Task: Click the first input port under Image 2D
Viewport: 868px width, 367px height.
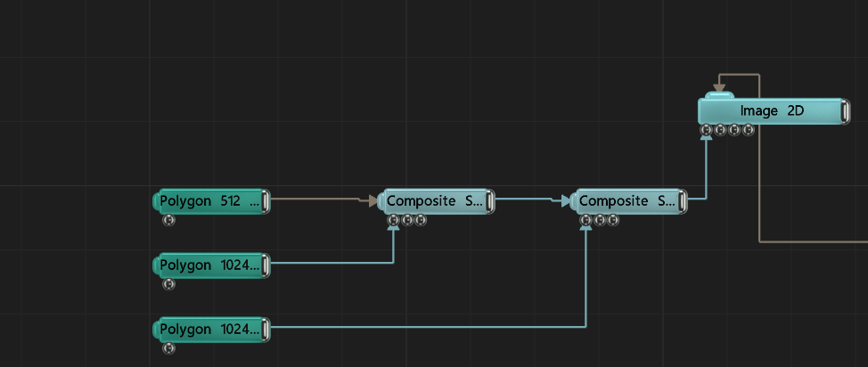Action: pyautogui.click(x=706, y=130)
